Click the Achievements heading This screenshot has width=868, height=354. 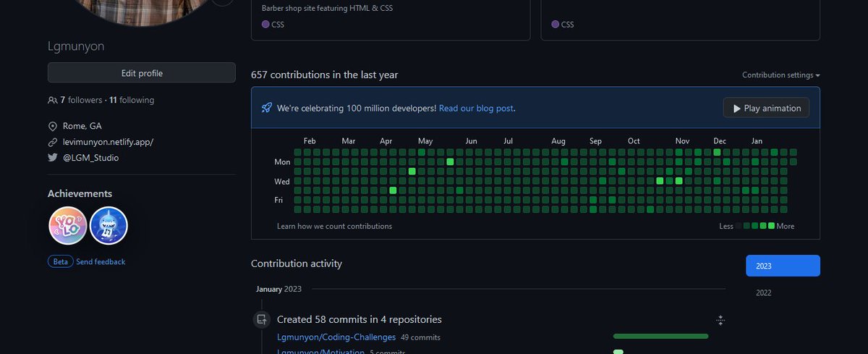80,193
